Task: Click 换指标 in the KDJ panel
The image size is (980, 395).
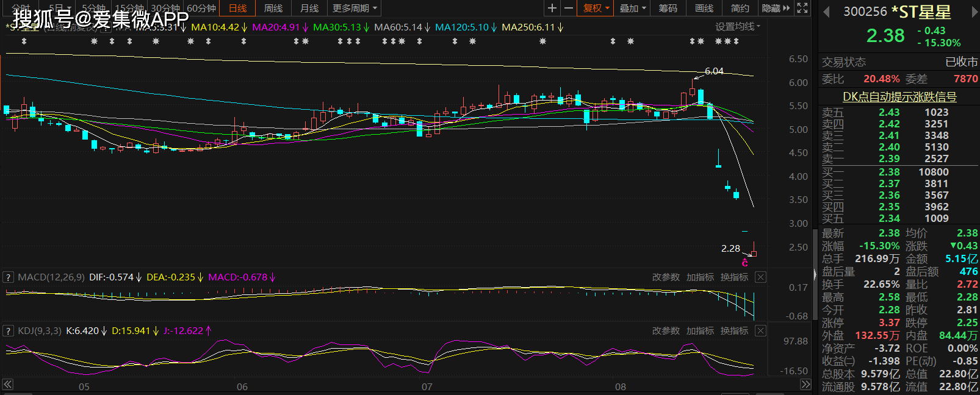Action: (x=734, y=331)
